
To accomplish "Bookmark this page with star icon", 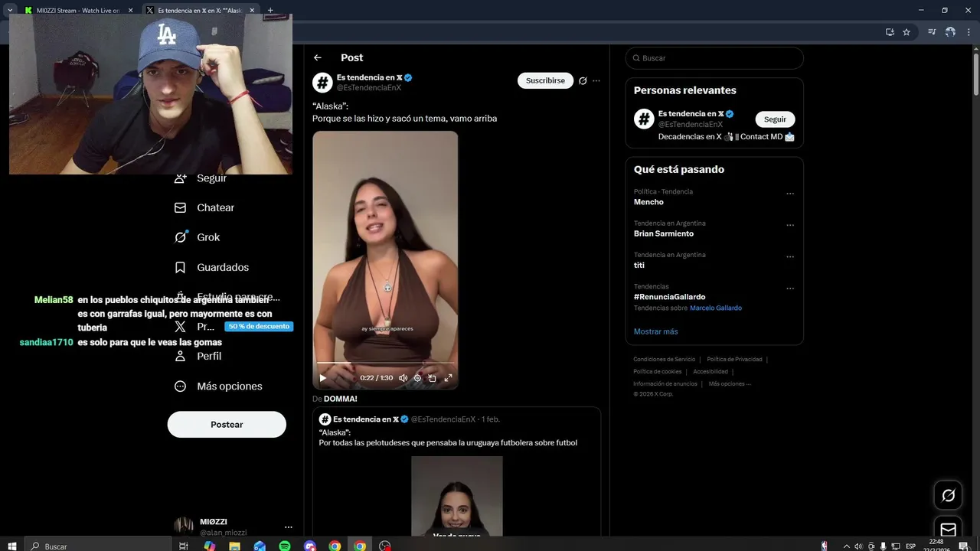I will point(906,32).
